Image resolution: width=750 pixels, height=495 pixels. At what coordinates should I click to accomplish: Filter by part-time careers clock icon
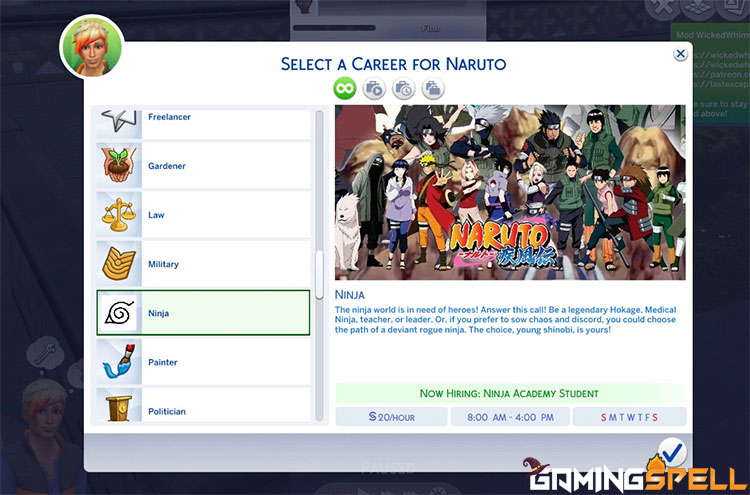coord(404,89)
